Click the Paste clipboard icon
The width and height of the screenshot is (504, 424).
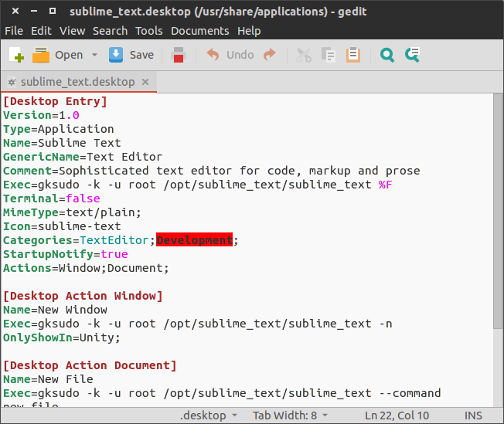(x=353, y=55)
